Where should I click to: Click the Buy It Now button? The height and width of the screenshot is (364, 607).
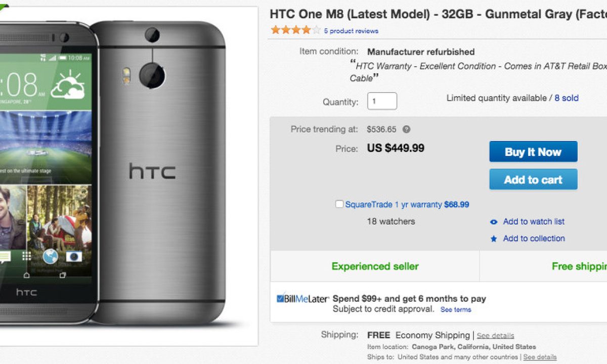533,152
